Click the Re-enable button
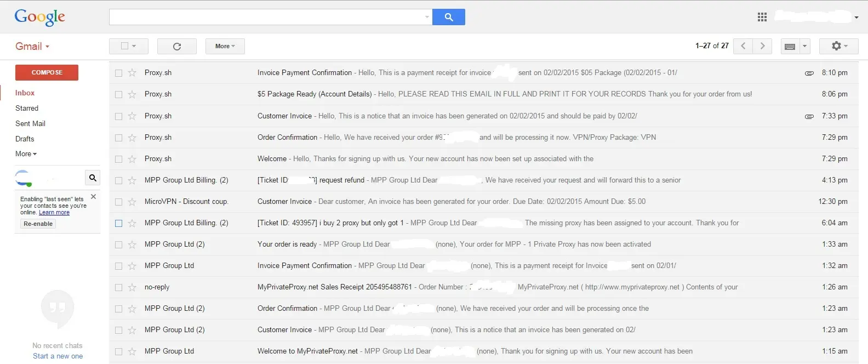The height and width of the screenshot is (364, 868). [x=38, y=224]
